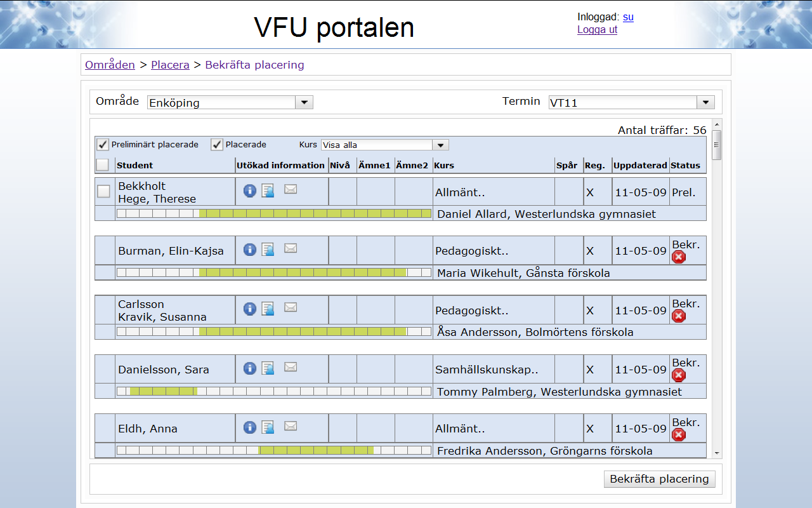Image resolution: width=812 pixels, height=508 pixels.
Task: Sort by Student column header
Action: point(135,165)
